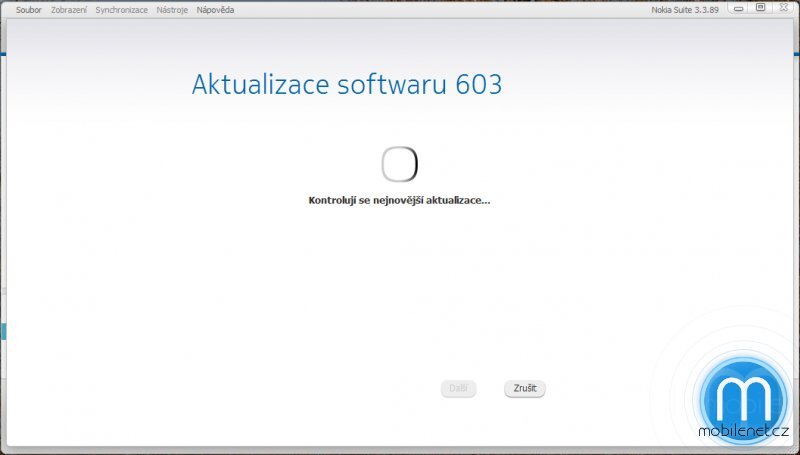Click the Nokia Suite 3.3.89 title text
This screenshot has height=455, width=800.
click(x=685, y=9)
